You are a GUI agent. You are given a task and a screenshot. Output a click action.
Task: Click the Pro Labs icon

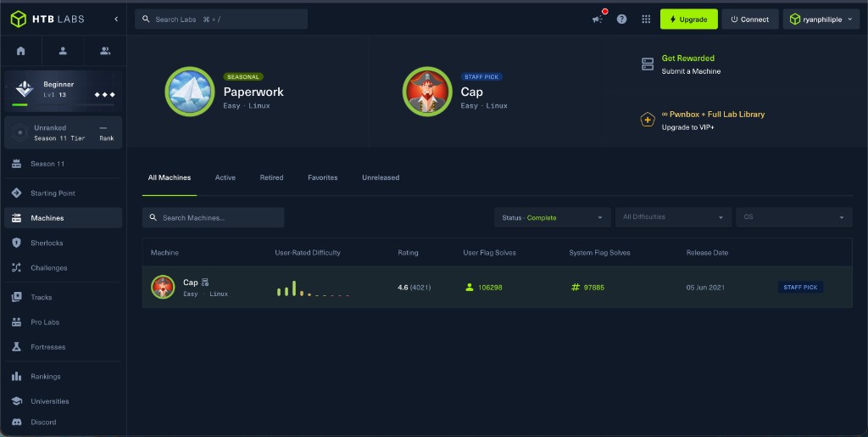coord(17,322)
